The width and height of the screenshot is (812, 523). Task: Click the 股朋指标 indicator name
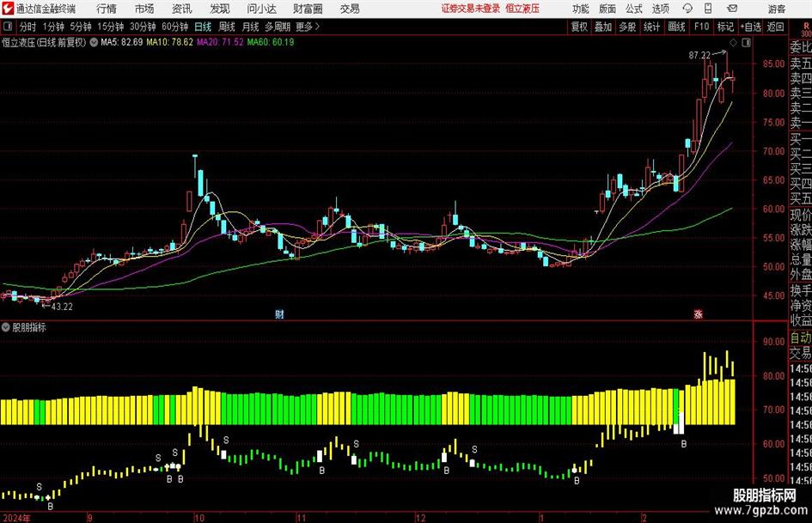point(29,327)
